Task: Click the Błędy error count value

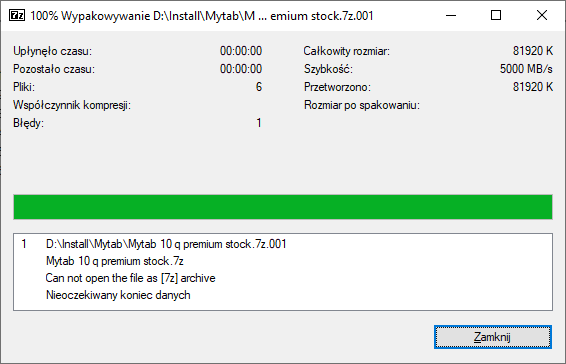Action: pos(259,123)
